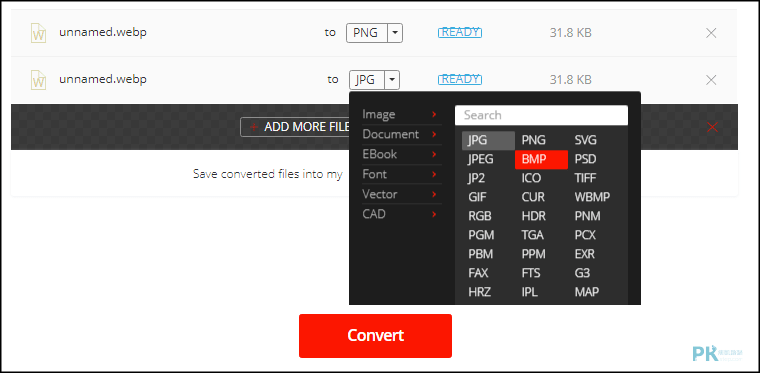Click READY status of the PNG row

(x=459, y=32)
